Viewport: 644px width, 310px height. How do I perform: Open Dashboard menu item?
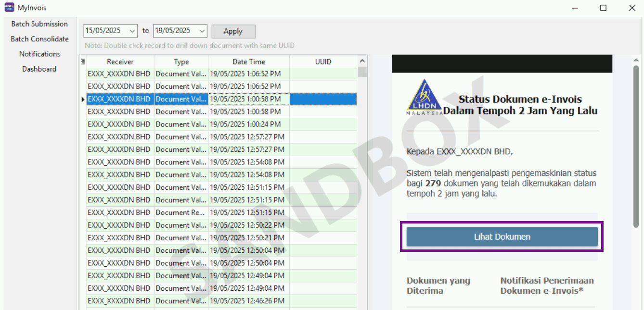click(39, 69)
